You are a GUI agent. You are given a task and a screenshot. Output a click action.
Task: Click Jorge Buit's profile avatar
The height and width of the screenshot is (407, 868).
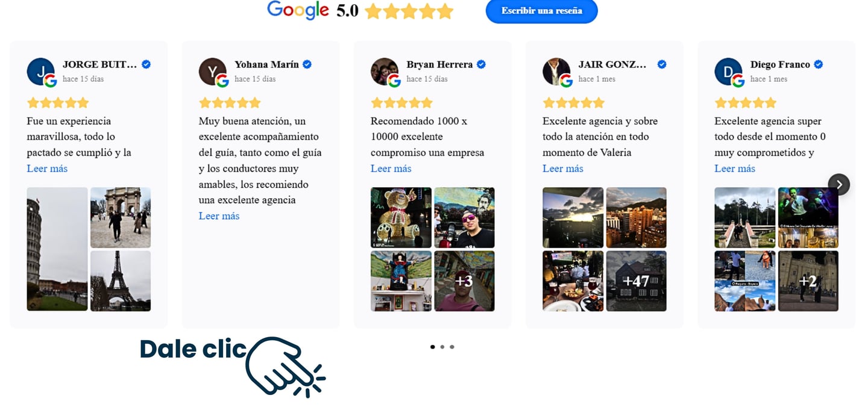tap(41, 72)
